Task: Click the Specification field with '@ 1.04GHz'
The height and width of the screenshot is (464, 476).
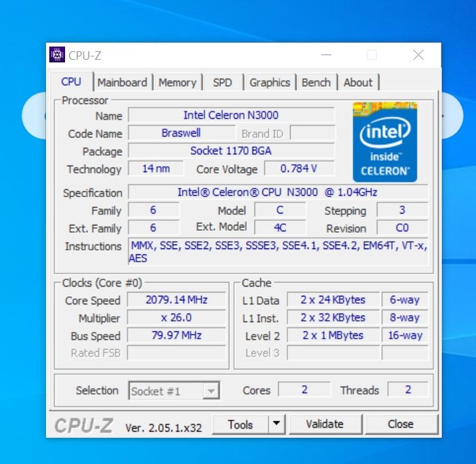Action: (x=278, y=192)
